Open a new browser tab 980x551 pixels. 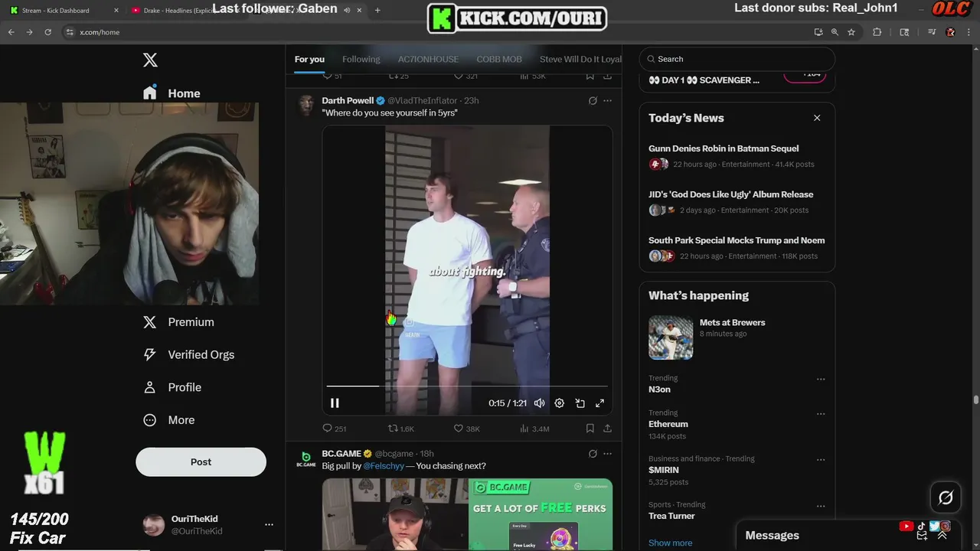coord(377,11)
